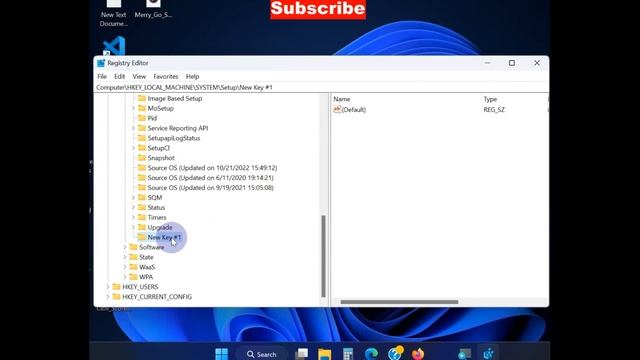Viewport: 640px width, 360px height.
Task: Select the Service Reporting API folder icon
Action: click(142, 128)
